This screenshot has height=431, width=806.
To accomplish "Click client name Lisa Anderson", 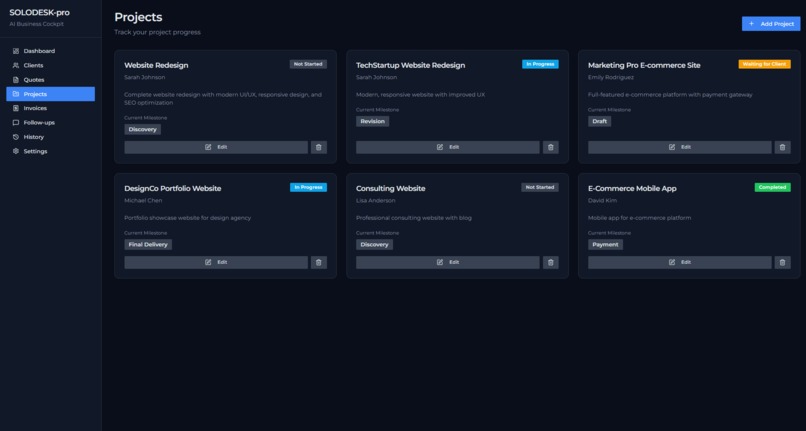I will pyautogui.click(x=376, y=201).
